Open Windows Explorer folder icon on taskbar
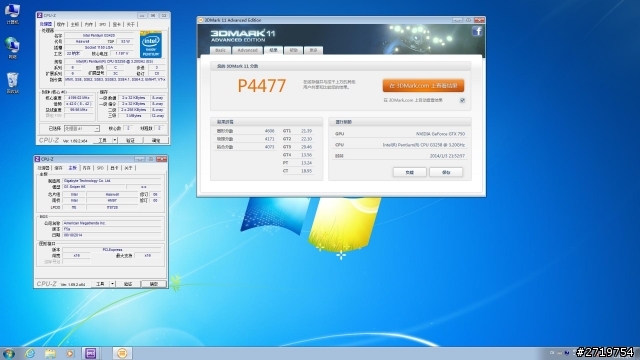Viewport: 640px width, 360px height. [50, 353]
